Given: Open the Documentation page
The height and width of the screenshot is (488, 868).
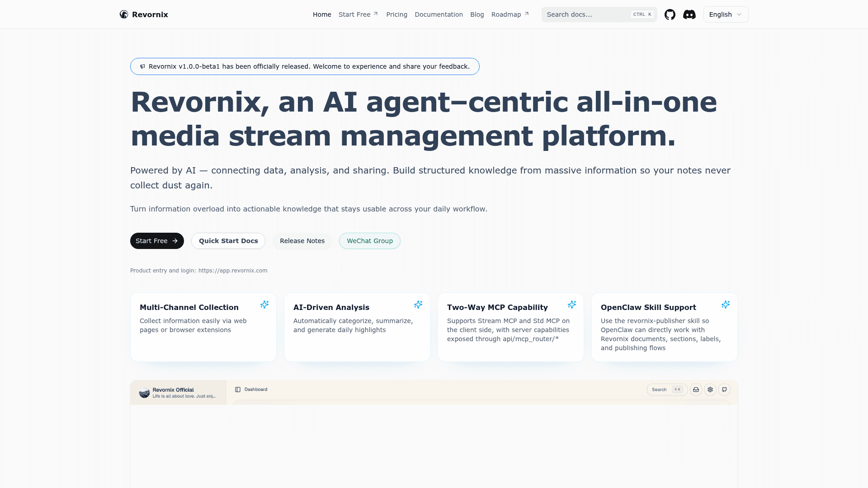Looking at the screenshot, I should [439, 14].
